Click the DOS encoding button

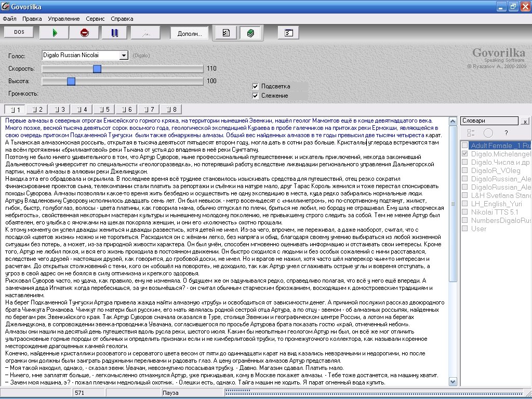tap(19, 32)
